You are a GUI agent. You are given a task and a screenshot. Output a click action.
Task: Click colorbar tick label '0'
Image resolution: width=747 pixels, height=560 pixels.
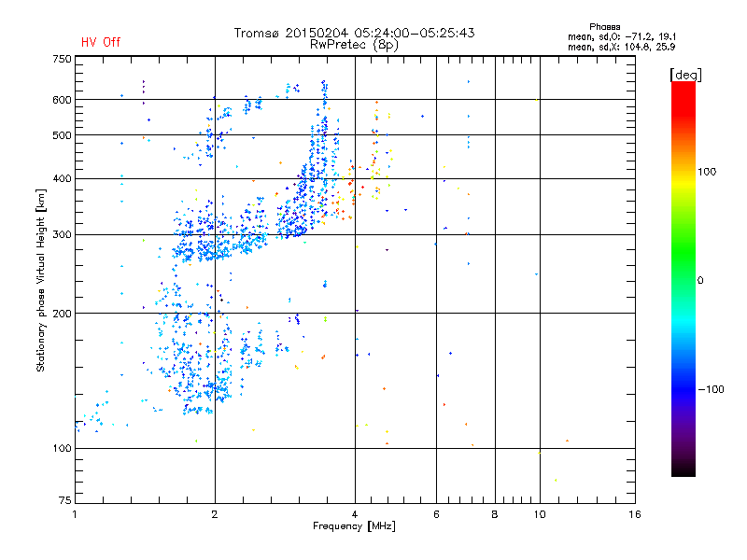(x=700, y=281)
